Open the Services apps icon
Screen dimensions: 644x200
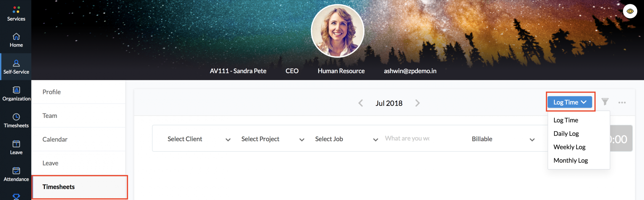tap(16, 10)
